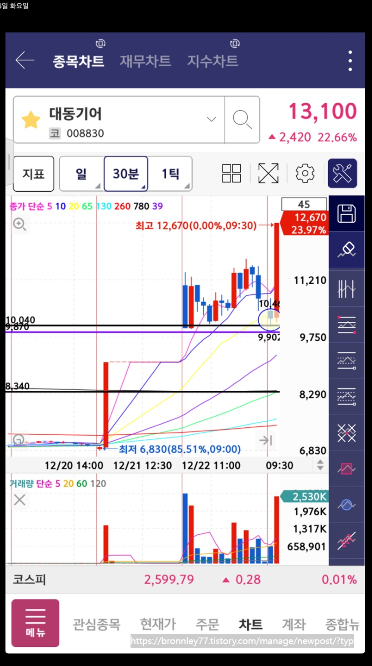Go to 차트 in bottom navigation
Viewport: 372px width, 666px height.
click(251, 624)
